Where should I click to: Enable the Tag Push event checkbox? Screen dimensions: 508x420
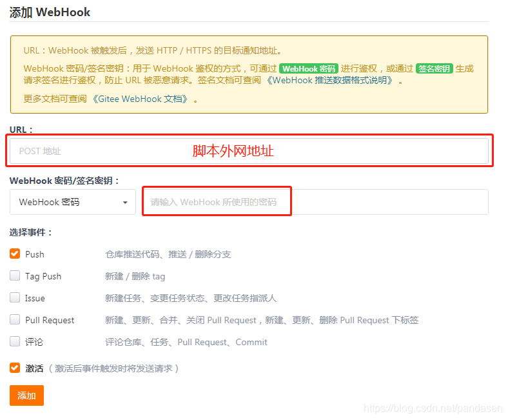15,275
